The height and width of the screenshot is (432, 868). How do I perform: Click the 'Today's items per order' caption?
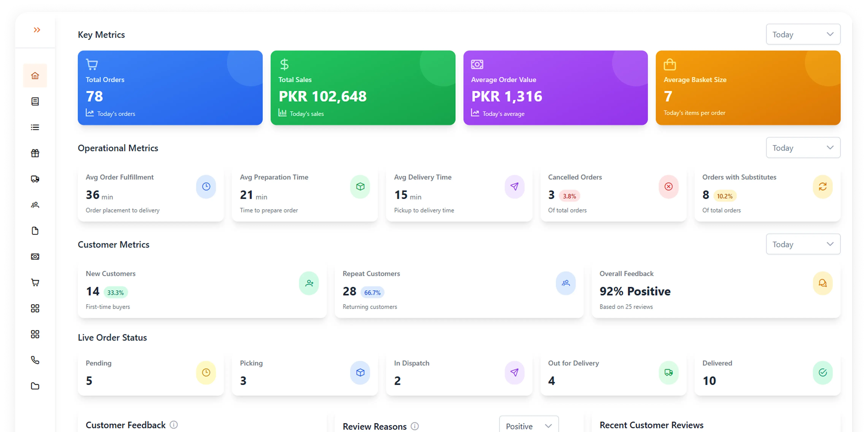[694, 113]
